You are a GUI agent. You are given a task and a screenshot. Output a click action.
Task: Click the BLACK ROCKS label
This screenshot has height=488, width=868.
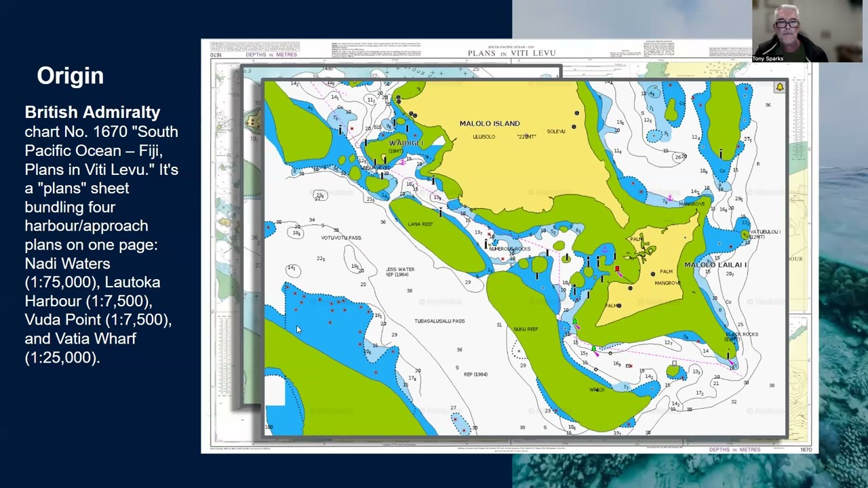click(x=742, y=334)
